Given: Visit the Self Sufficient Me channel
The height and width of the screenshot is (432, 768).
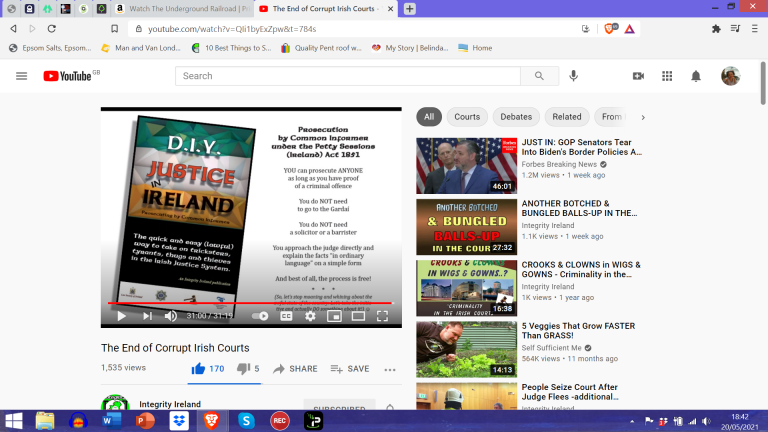Looking at the screenshot, I should [551, 348].
